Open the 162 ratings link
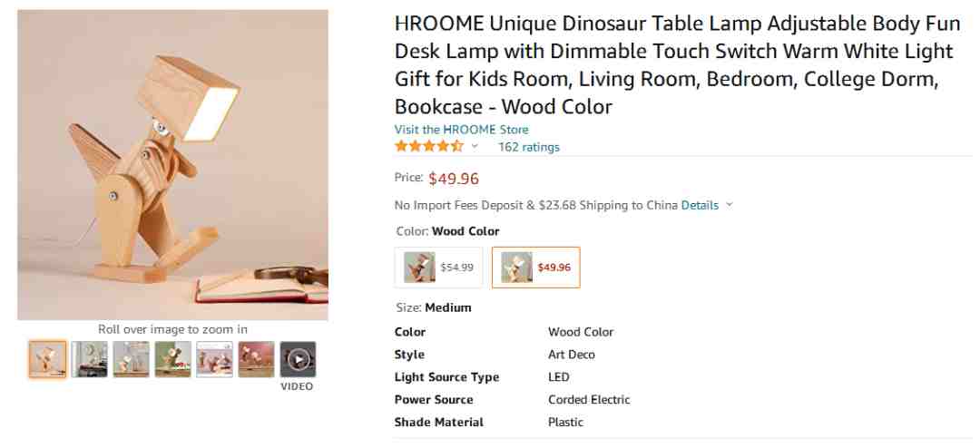 point(529,147)
